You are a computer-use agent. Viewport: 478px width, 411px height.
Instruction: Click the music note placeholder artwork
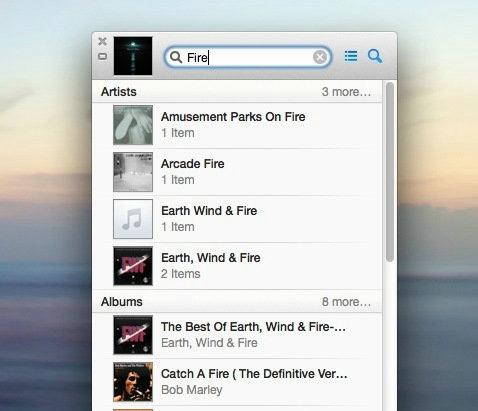[x=133, y=219]
